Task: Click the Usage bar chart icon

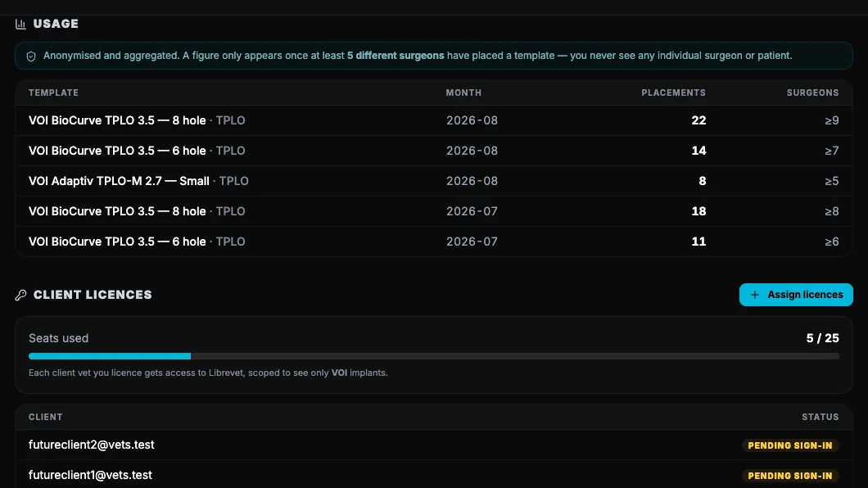Action: tap(20, 24)
